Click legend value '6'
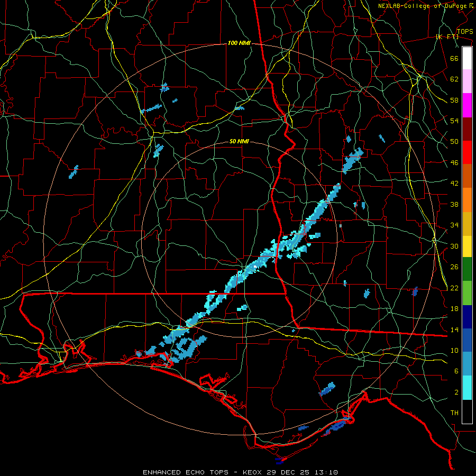 pos(456,372)
